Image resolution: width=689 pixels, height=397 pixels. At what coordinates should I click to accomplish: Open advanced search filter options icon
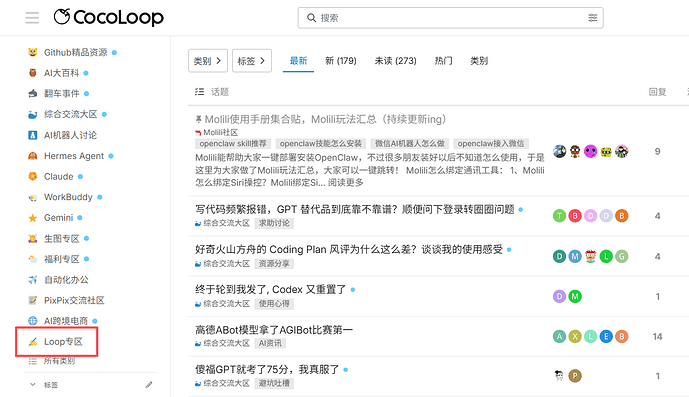pos(593,18)
